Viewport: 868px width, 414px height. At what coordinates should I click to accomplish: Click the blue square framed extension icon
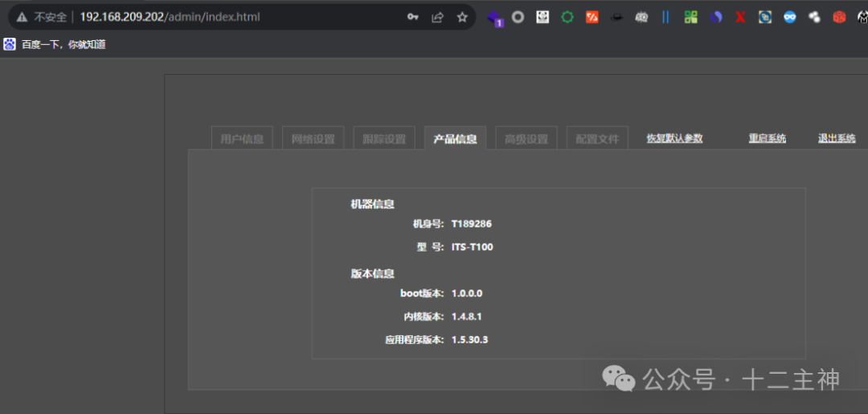coord(765,17)
